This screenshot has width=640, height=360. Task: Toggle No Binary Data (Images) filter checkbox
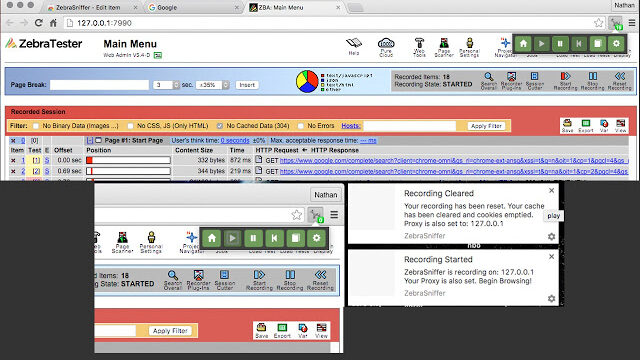36,126
